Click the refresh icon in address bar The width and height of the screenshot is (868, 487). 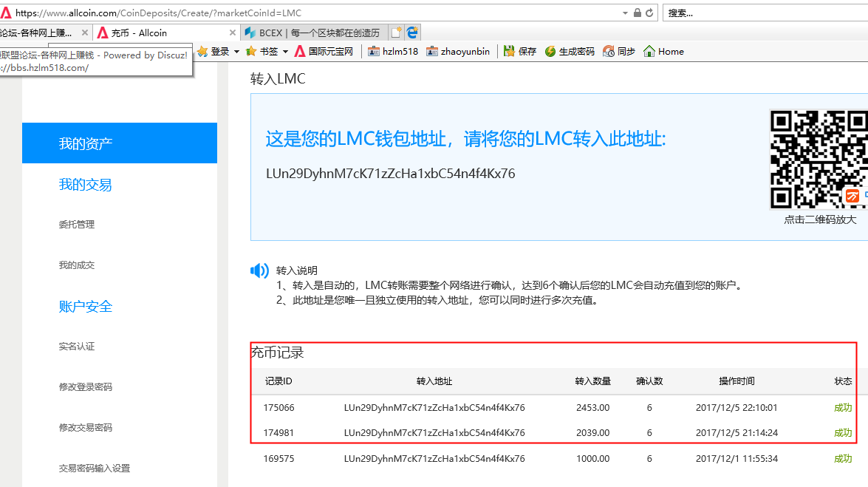pos(649,13)
